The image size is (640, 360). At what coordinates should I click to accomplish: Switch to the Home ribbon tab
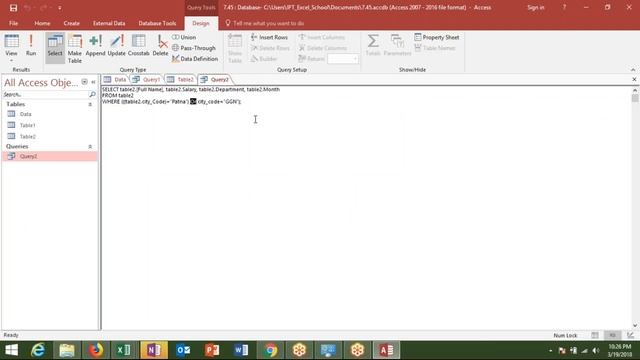[42, 23]
